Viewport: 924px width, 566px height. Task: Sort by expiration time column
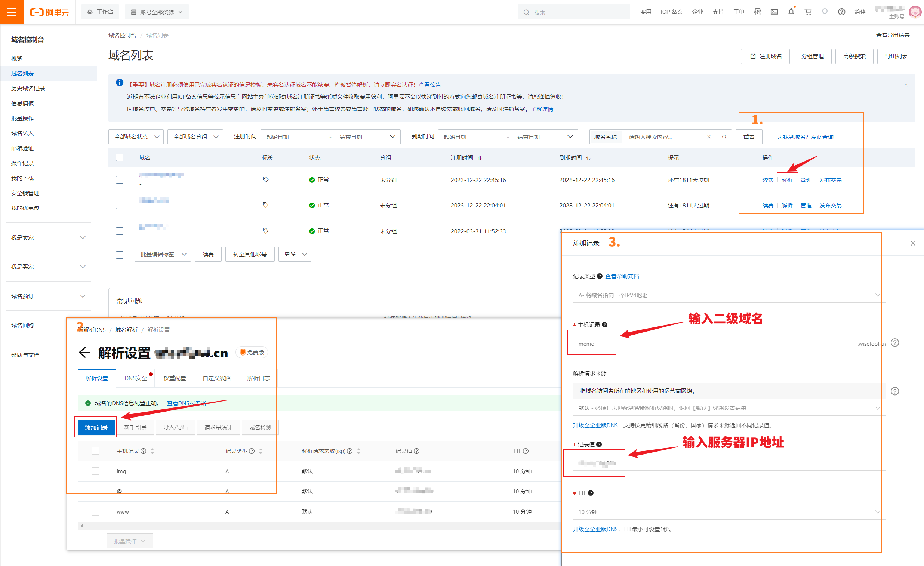pos(588,158)
